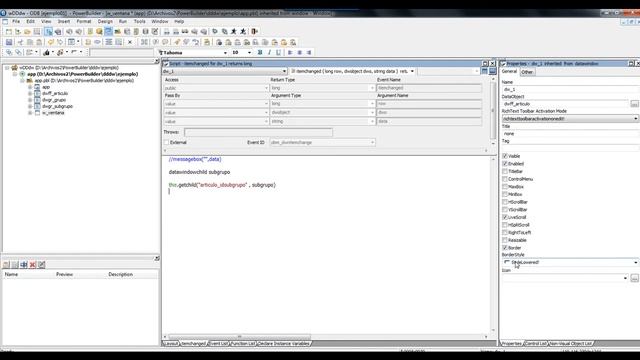640x360 pixels.
Task: Open RichText Toolbar Activation Mode dropdown
Action: tap(636, 119)
